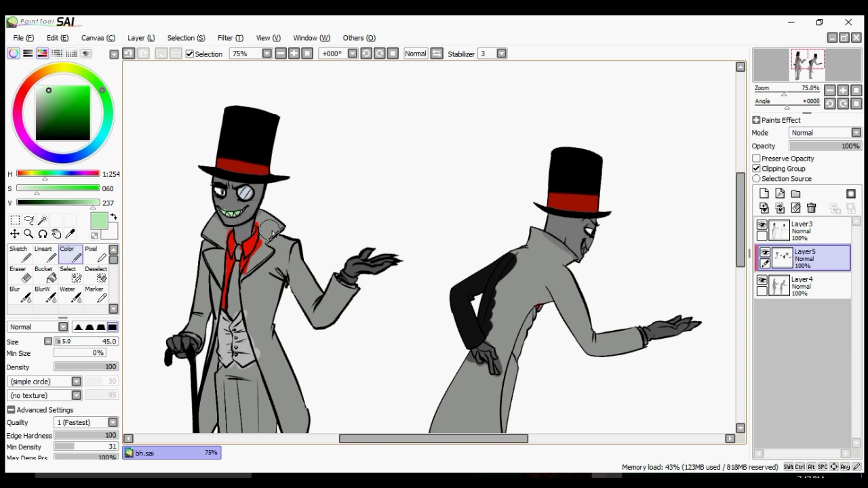The height and width of the screenshot is (488, 868).
Task: Select the BlurW tool
Action: (x=44, y=294)
